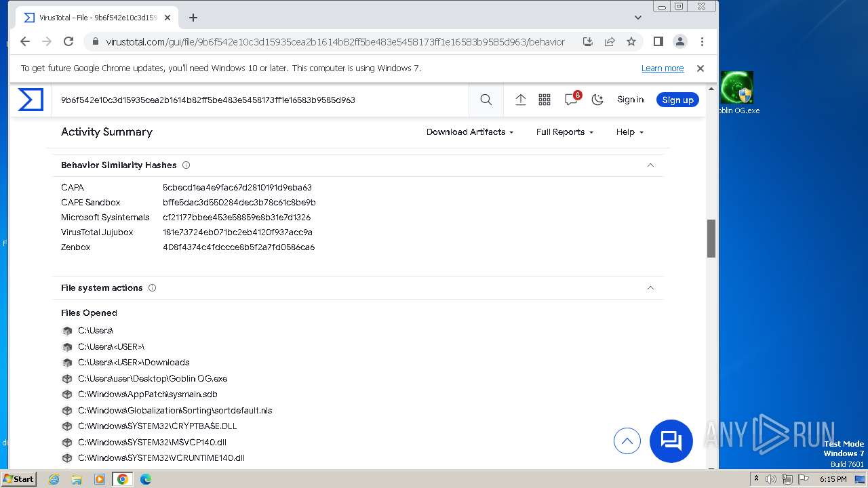The height and width of the screenshot is (488, 868).
Task: Dismiss the Chrome update notification bar
Action: tap(701, 68)
